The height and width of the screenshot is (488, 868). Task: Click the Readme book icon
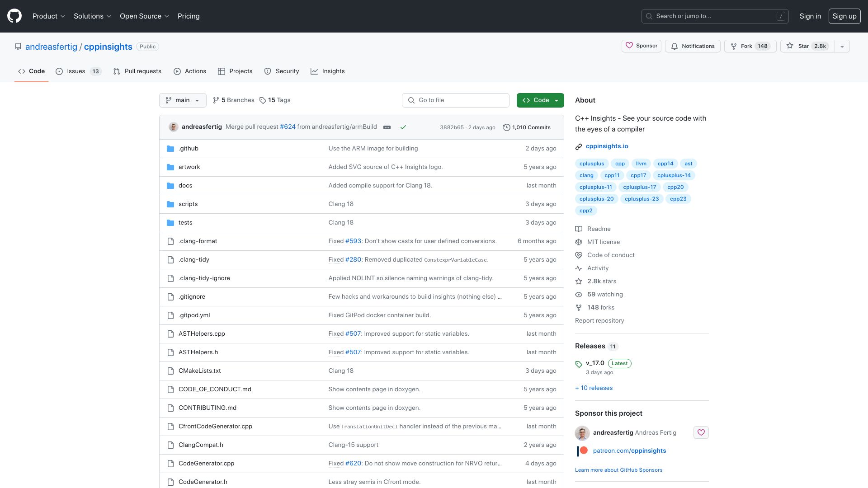click(579, 229)
